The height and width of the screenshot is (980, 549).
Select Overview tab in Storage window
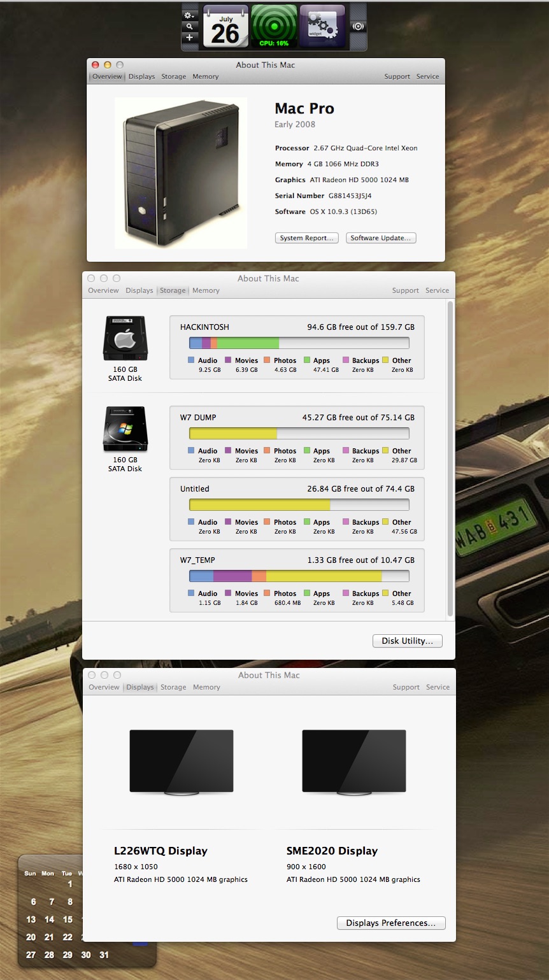tap(103, 290)
